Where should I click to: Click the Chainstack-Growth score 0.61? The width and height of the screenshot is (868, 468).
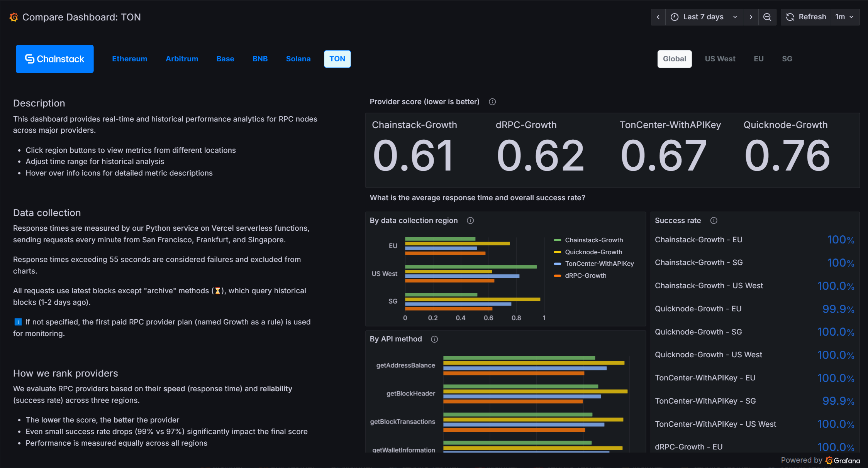(x=413, y=156)
